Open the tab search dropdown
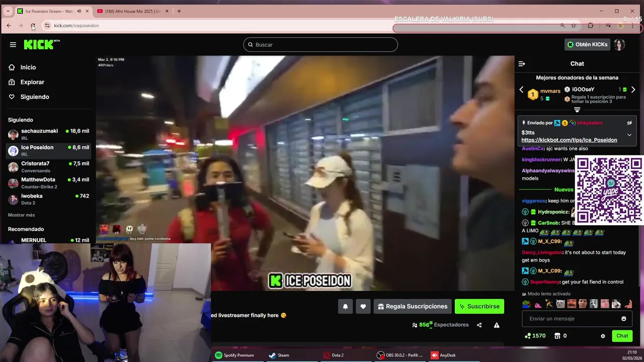Viewport: 644px width, 362px height. coord(8,11)
